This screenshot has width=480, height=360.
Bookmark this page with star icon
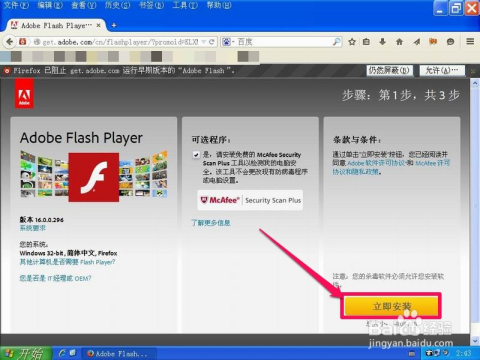[x=352, y=42]
